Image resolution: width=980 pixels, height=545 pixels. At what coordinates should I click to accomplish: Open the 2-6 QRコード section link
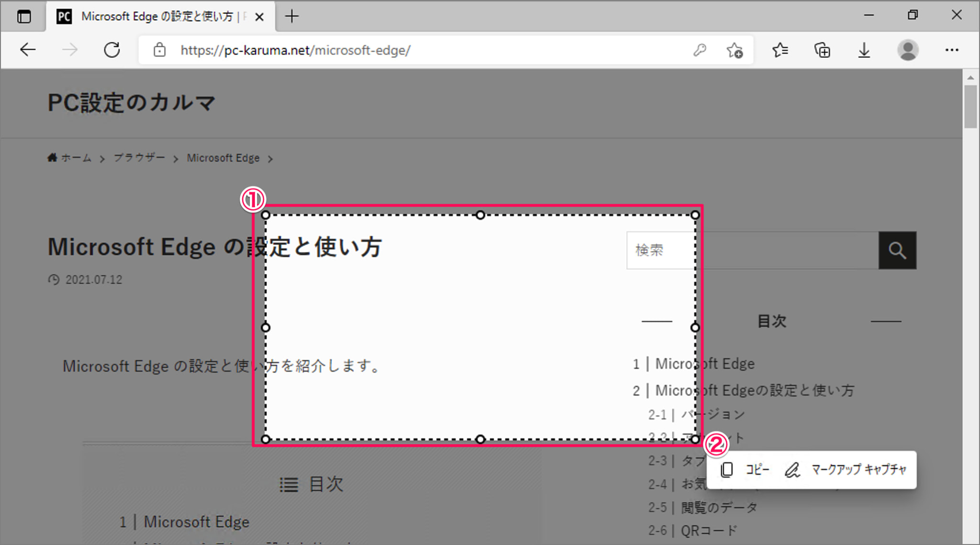tap(692, 530)
